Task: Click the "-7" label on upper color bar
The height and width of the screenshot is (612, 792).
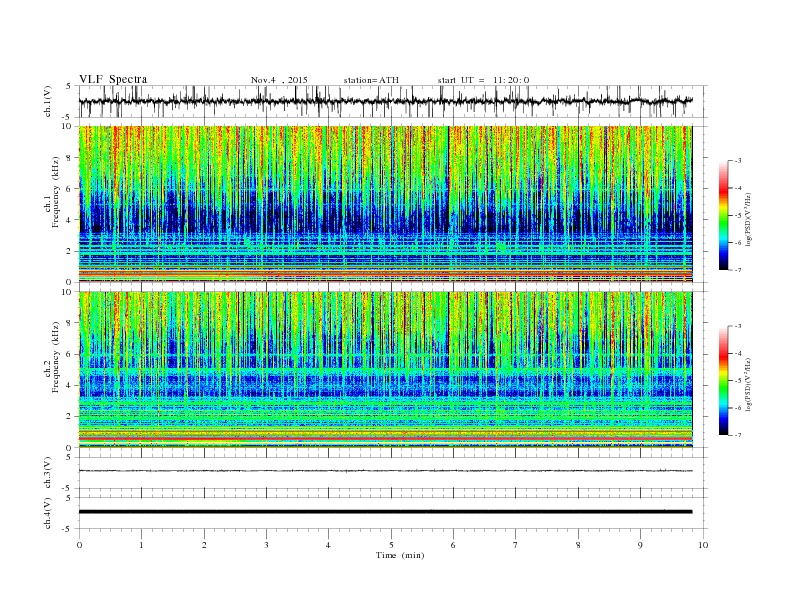Action: [x=737, y=270]
